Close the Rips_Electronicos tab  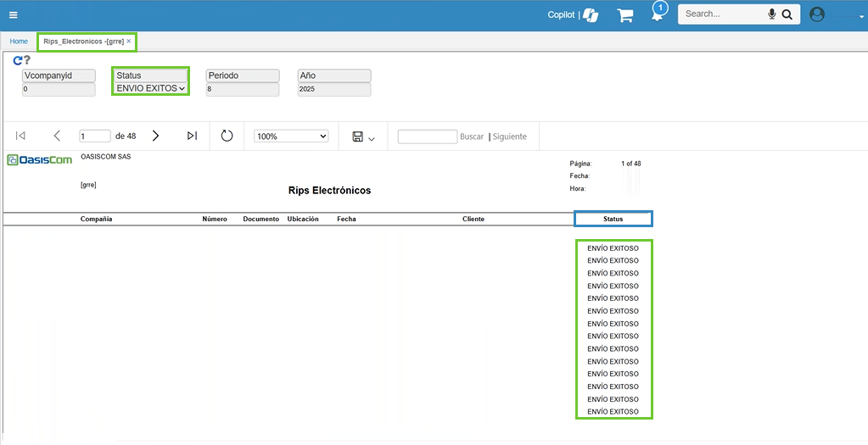tap(129, 41)
